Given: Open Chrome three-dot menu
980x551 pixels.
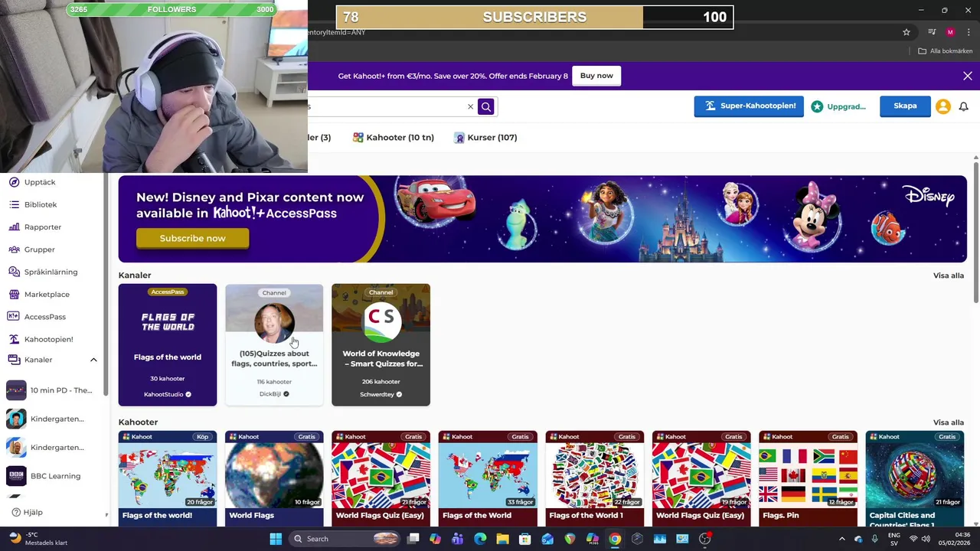Looking at the screenshot, I should click(x=968, y=32).
